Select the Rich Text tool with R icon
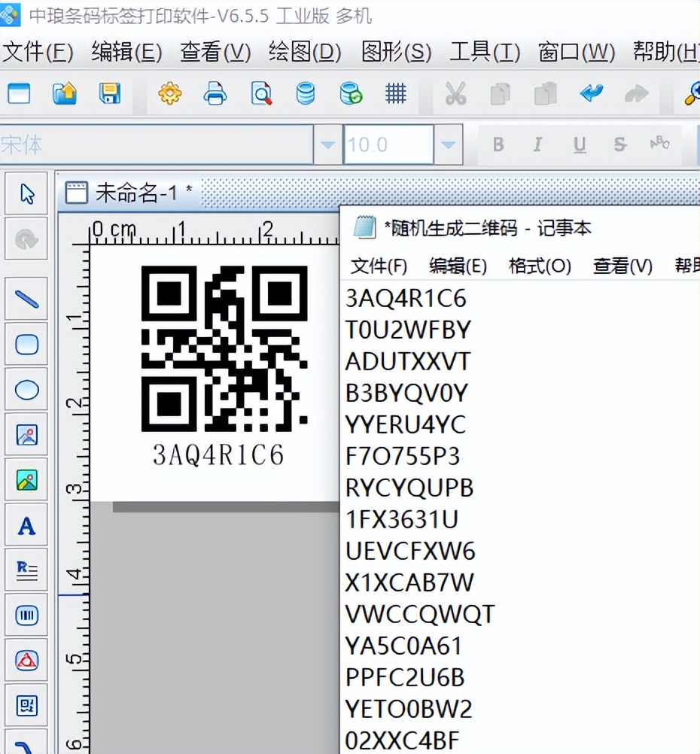This screenshot has width=700, height=754. (26, 570)
